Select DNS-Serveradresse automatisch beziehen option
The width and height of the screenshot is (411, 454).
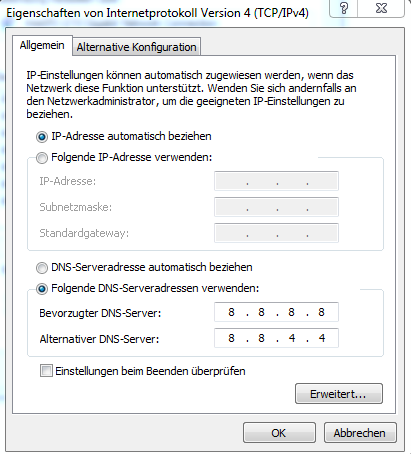coord(42,268)
